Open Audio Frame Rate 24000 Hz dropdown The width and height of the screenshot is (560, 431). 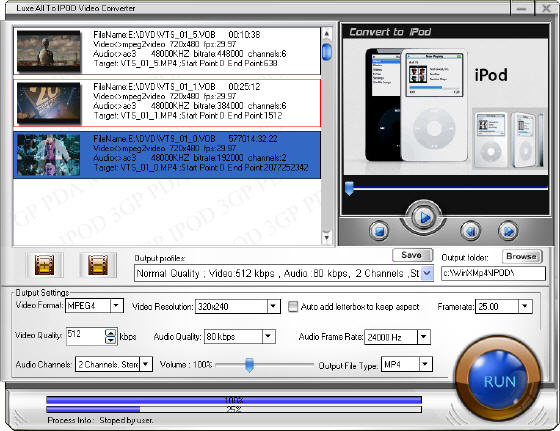[424, 337]
